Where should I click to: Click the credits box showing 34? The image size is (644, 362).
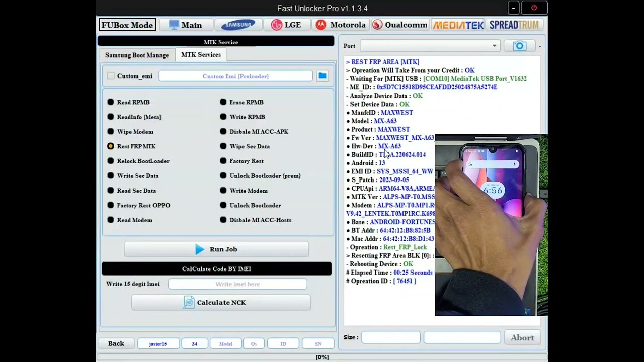pos(194,344)
